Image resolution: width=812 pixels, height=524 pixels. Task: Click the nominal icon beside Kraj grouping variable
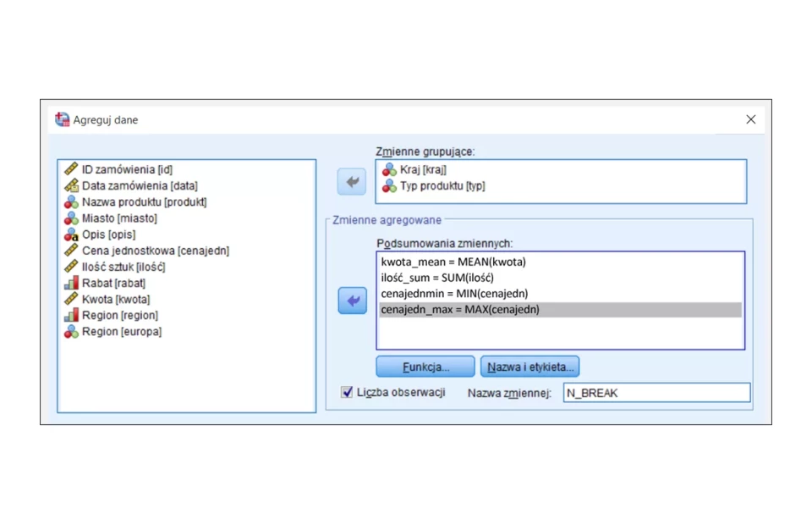pyautogui.click(x=389, y=169)
